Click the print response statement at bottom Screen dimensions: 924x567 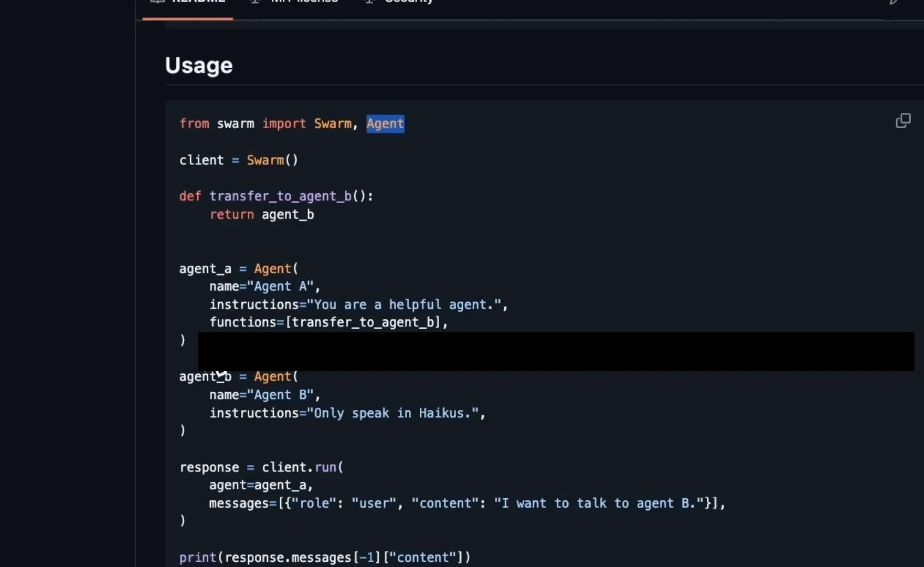click(x=324, y=557)
